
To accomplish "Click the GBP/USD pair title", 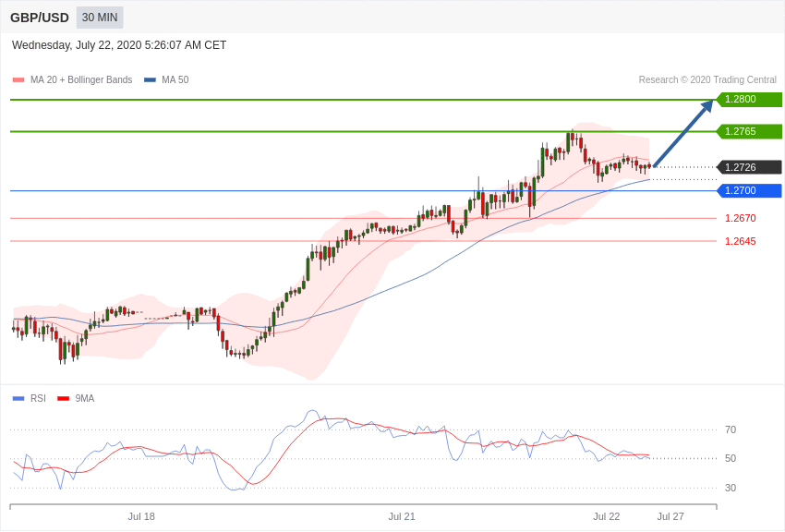I will (x=40, y=18).
